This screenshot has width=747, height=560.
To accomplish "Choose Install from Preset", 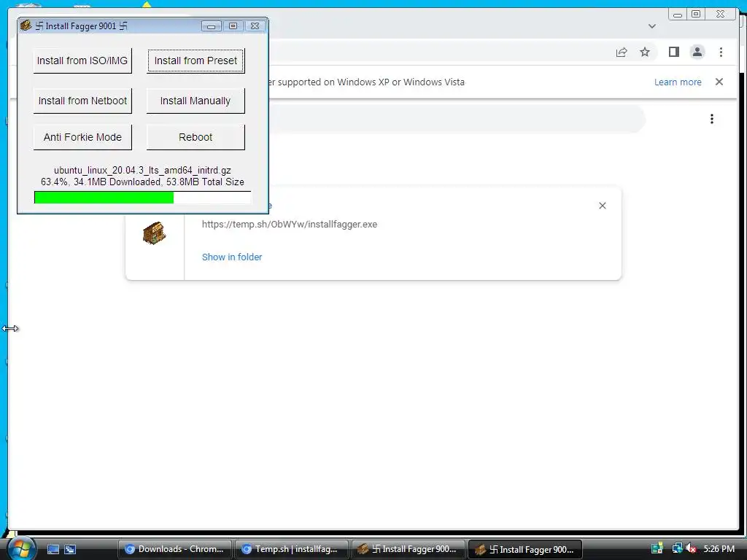I will tap(196, 61).
